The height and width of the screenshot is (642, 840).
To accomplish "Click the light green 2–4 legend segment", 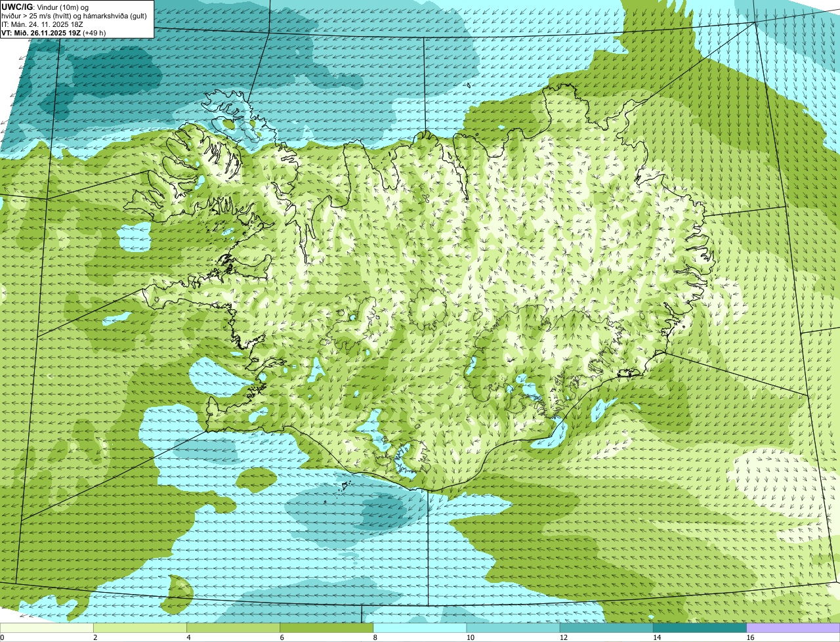I will click(140, 628).
